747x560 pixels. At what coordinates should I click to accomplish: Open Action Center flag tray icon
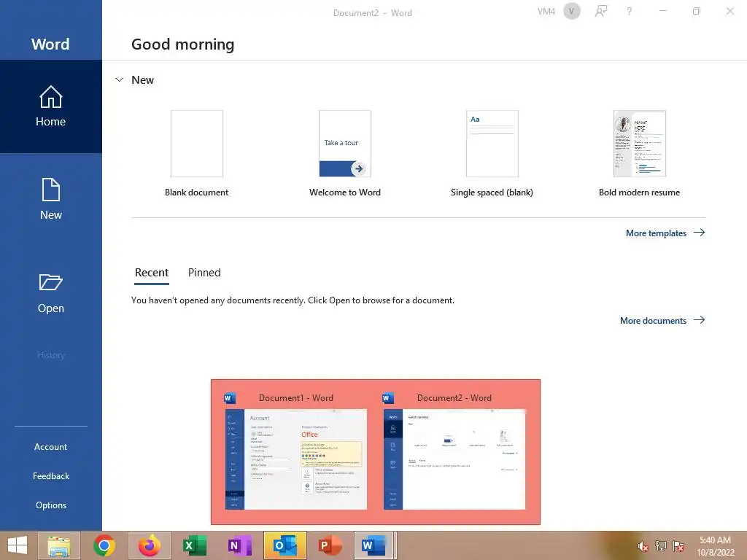pyautogui.click(x=678, y=546)
